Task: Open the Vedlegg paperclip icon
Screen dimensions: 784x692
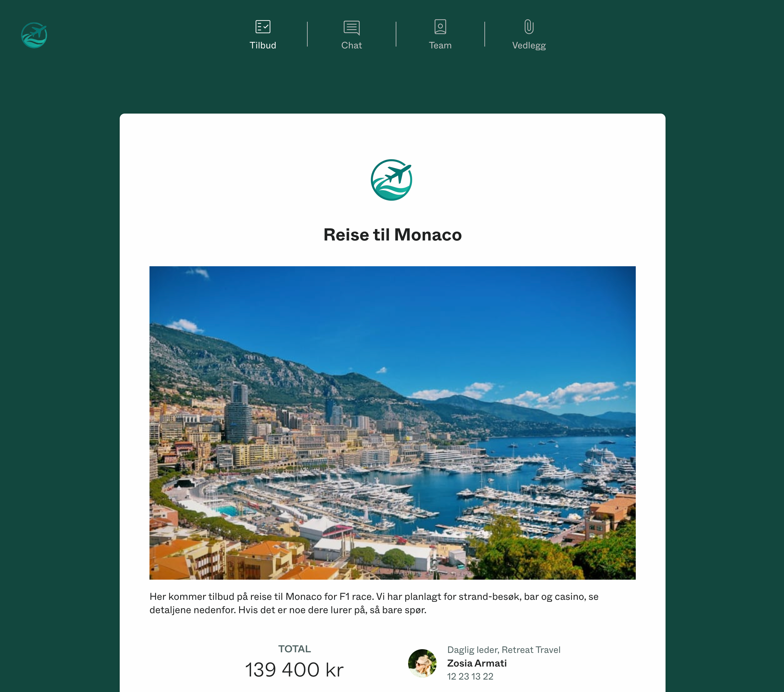Action: (528, 27)
